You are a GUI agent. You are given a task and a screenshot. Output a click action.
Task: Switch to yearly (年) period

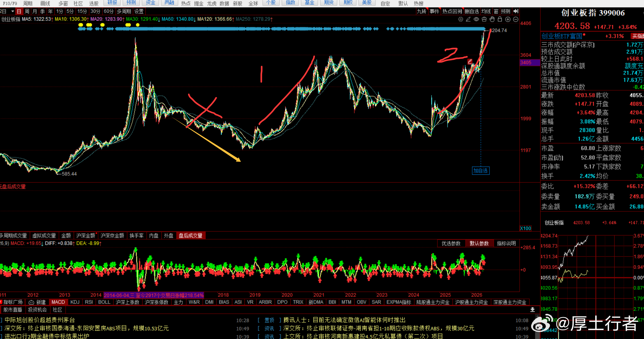coord(50,11)
